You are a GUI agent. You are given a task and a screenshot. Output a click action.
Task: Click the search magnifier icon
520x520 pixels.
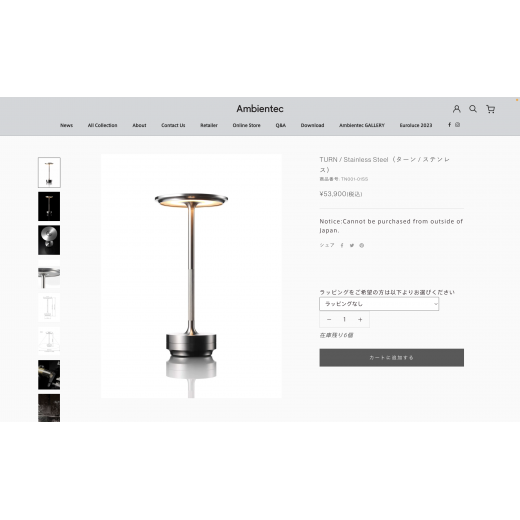(473, 109)
